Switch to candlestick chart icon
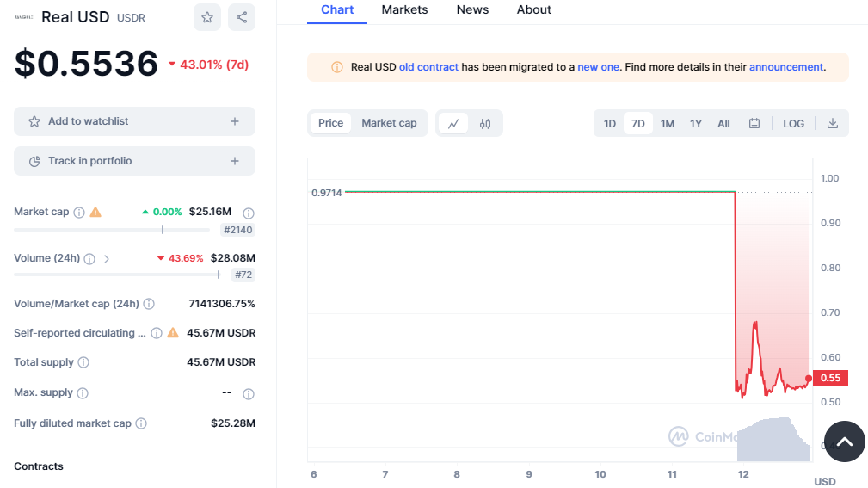 click(x=485, y=124)
